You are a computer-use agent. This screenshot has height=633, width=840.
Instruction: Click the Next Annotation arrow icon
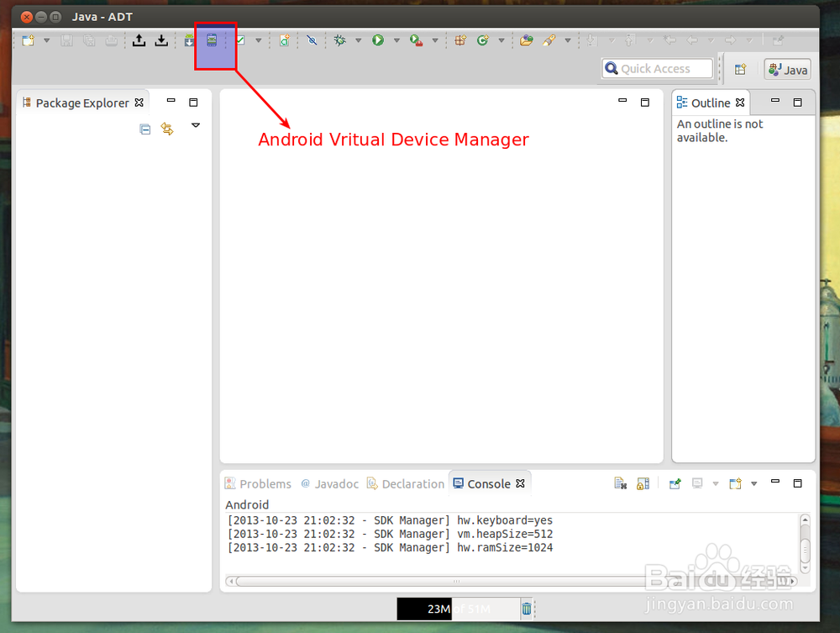(x=591, y=40)
